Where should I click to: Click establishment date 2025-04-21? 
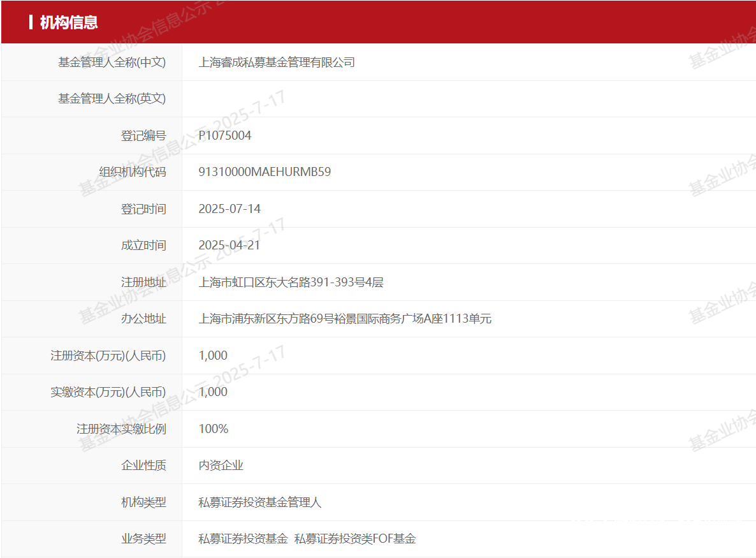click(229, 245)
